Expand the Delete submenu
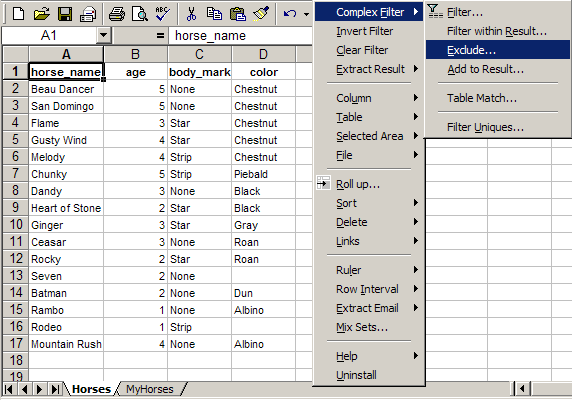 [x=369, y=222]
